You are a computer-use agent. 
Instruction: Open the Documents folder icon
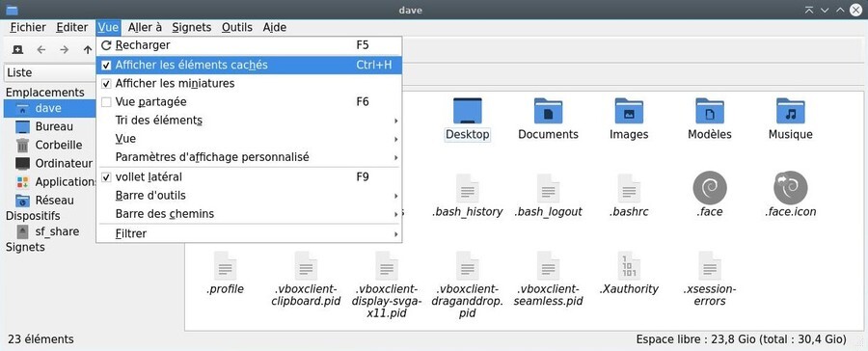pos(548,111)
